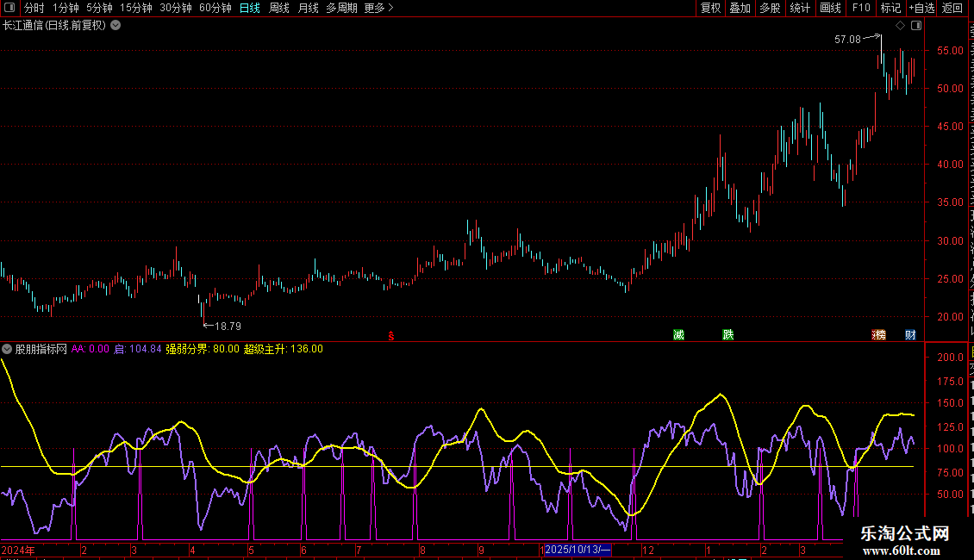Select the 1分钟 period
The width and height of the screenshot is (974, 560).
[66, 8]
